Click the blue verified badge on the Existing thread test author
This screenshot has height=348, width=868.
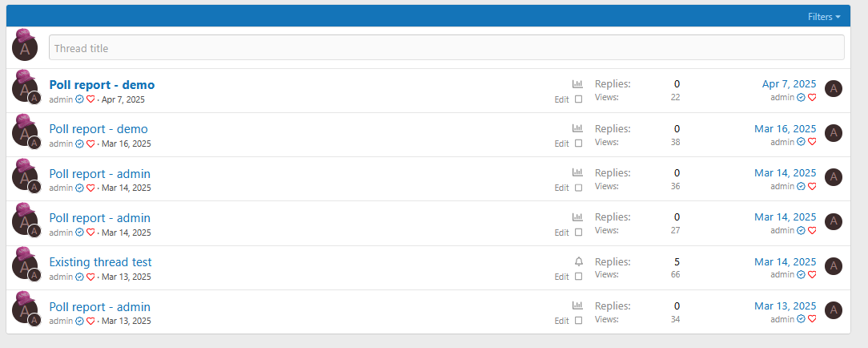(80, 277)
